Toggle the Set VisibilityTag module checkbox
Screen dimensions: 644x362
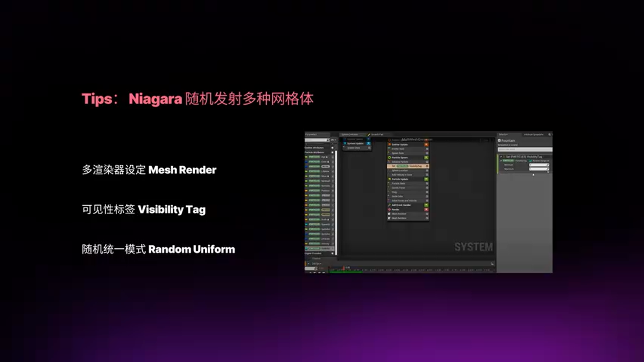pos(427,166)
